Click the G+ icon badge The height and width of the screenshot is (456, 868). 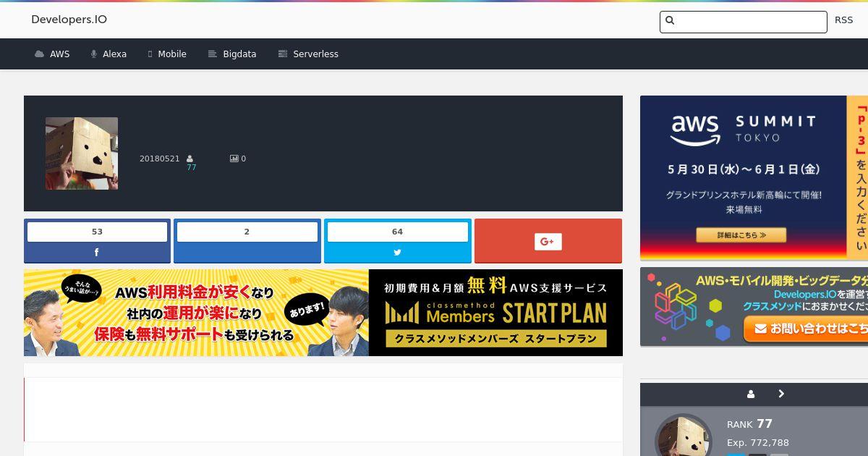point(548,242)
